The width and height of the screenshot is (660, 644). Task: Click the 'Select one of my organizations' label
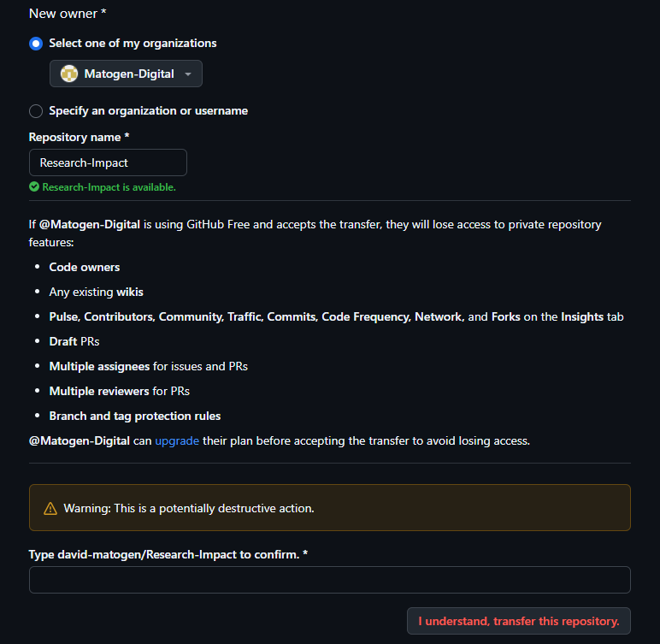pos(133,44)
